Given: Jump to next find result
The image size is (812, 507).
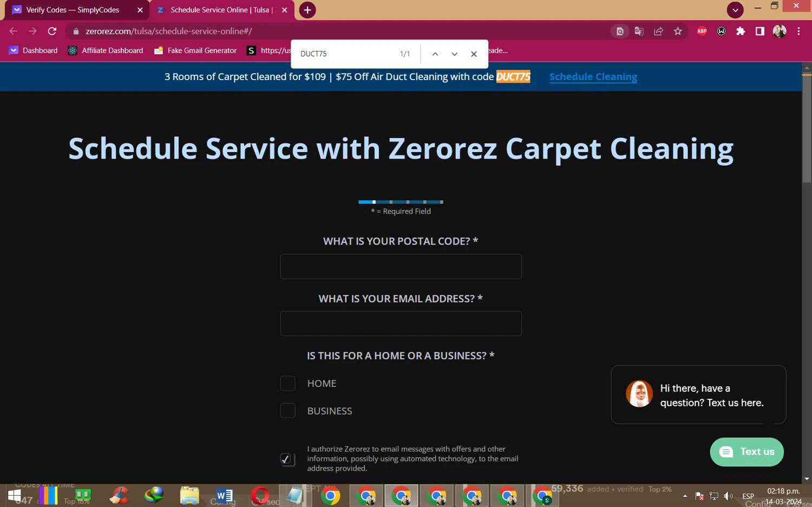Looking at the screenshot, I should point(455,54).
